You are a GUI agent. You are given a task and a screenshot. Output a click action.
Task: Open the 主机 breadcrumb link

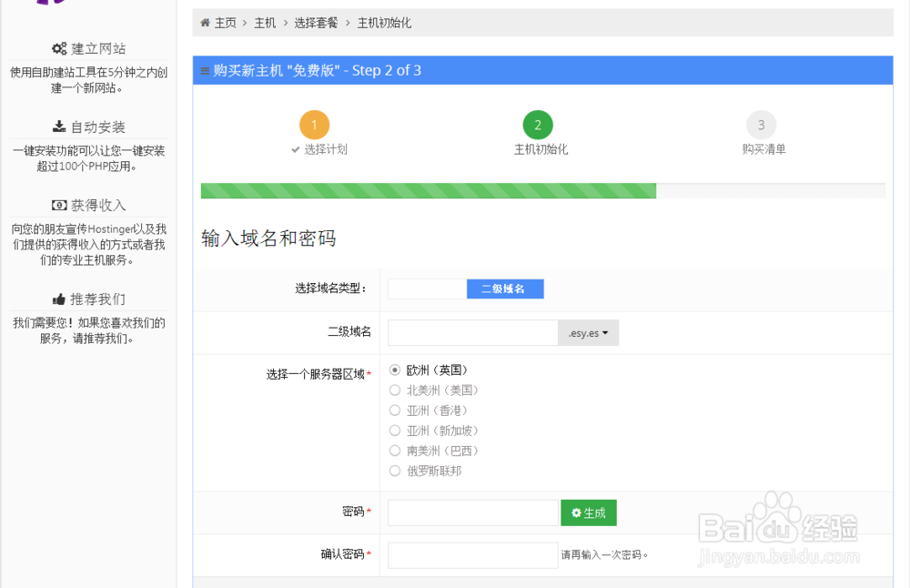(x=265, y=23)
